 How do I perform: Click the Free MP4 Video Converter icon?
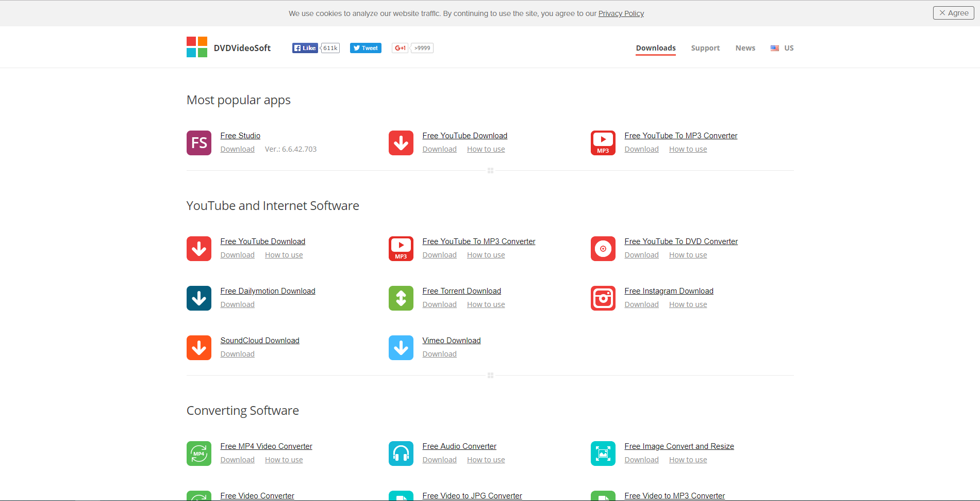[198, 454]
